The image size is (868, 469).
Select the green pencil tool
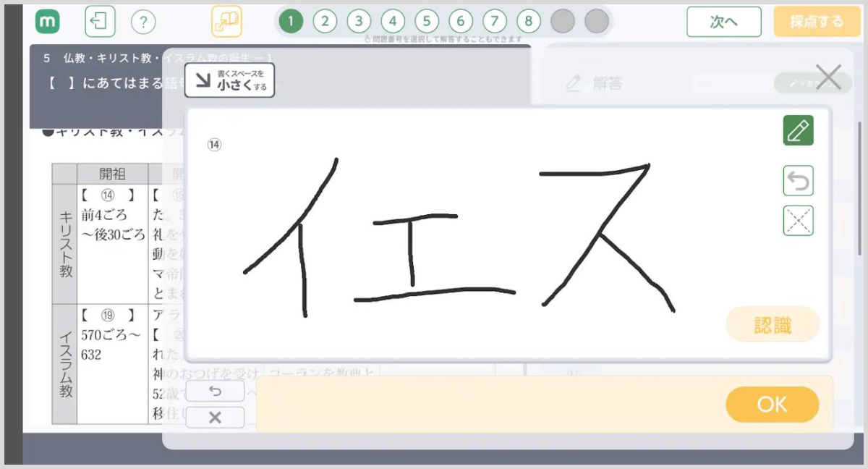pyautogui.click(x=798, y=130)
